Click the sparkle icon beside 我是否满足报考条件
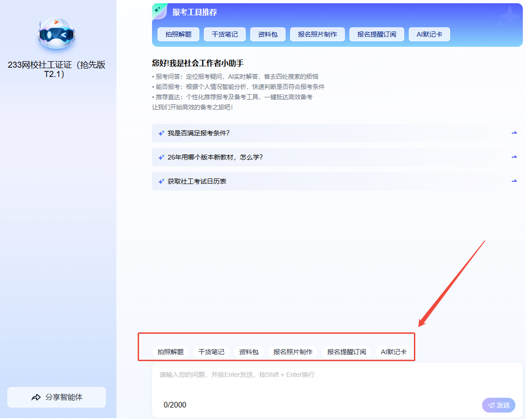527x420 pixels. [x=161, y=133]
